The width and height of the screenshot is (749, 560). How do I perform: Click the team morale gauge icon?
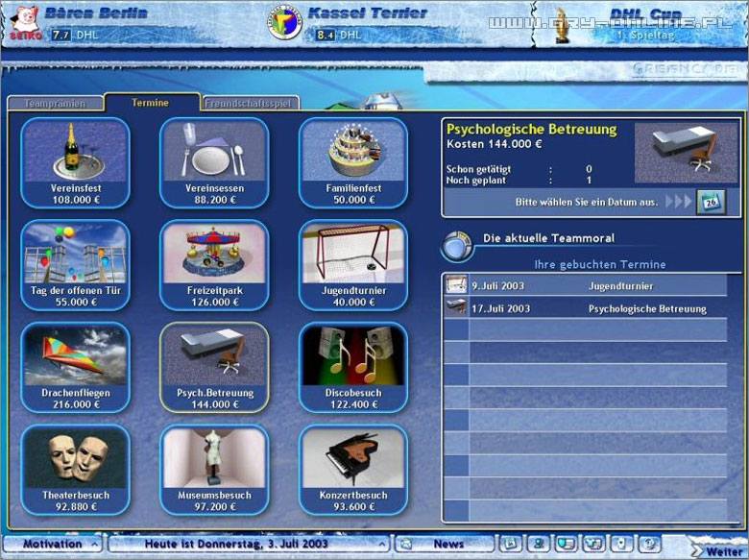(457, 247)
